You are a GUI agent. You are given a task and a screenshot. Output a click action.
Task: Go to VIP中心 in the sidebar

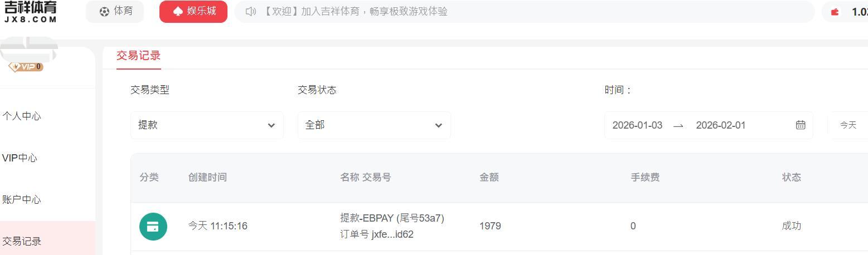20,158
